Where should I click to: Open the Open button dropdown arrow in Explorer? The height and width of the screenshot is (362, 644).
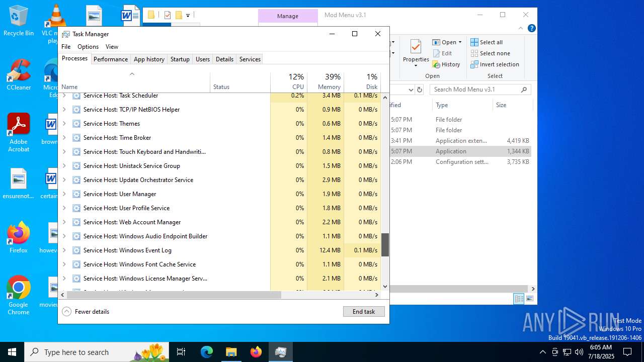pos(460,42)
